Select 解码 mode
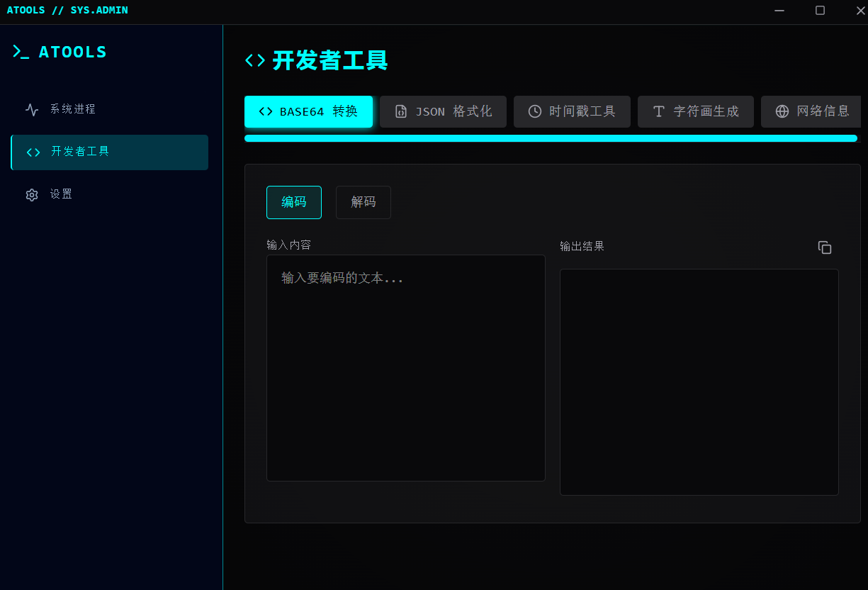The image size is (868, 590). [x=363, y=202]
